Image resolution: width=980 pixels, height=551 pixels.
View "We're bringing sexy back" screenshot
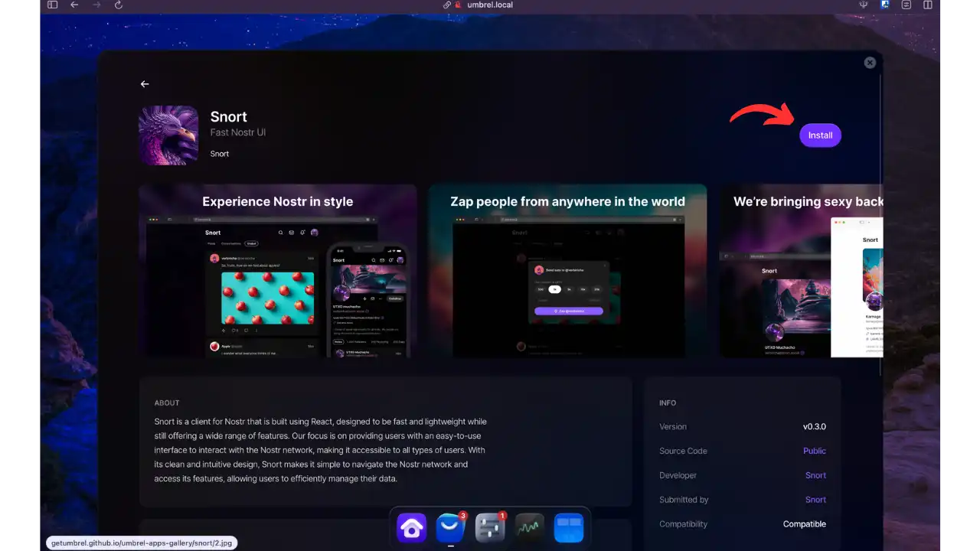click(x=801, y=271)
